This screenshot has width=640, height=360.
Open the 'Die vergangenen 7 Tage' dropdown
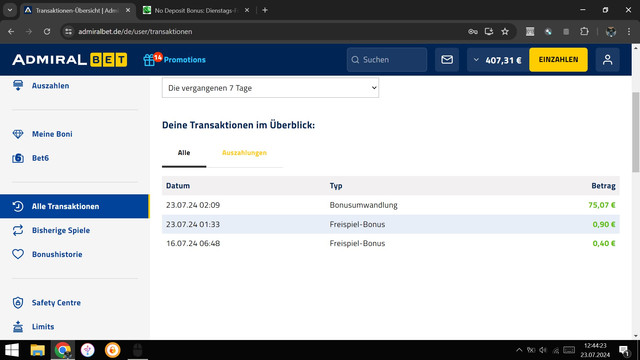click(270, 88)
